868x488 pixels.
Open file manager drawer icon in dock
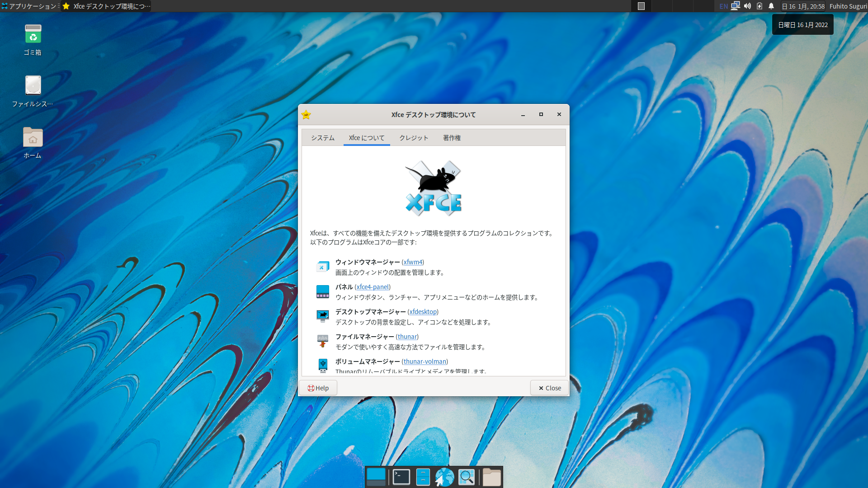(423, 477)
